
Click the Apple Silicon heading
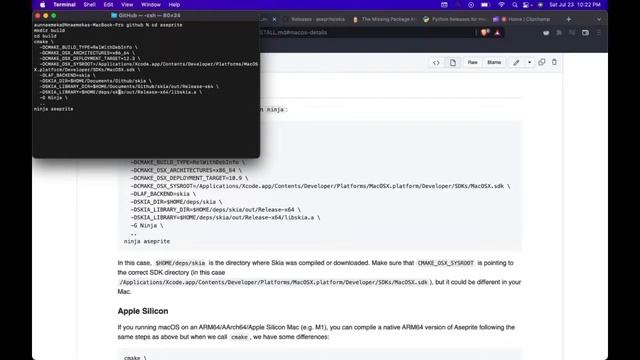point(143,311)
